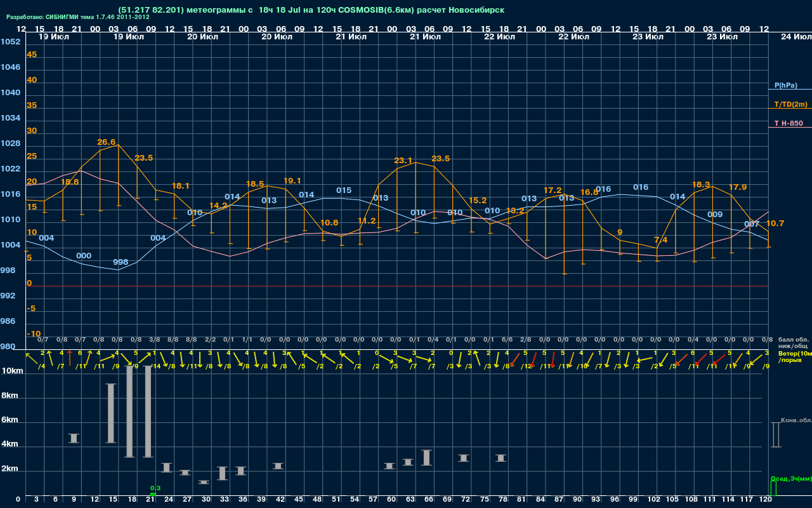Click the 980 pressure axis label
This screenshot has width=812, height=508.
(8, 347)
